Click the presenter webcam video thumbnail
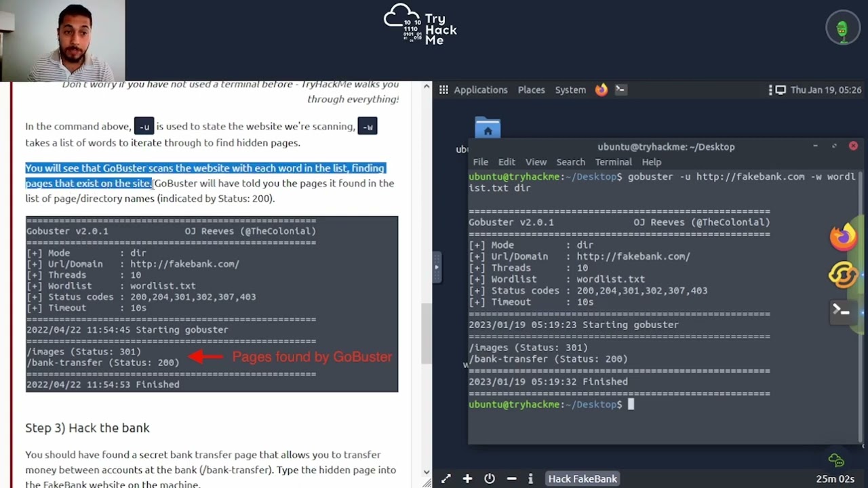868x488 pixels. point(62,41)
